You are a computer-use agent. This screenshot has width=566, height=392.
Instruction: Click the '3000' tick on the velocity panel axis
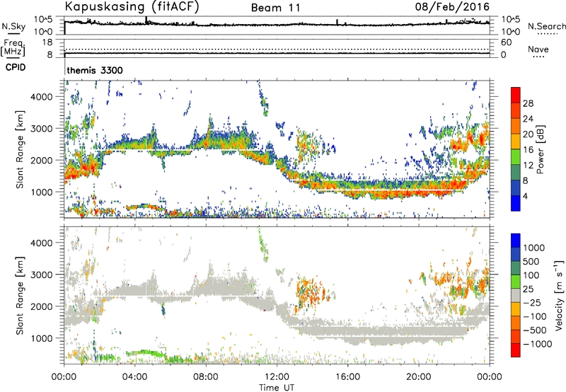click(42, 275)
